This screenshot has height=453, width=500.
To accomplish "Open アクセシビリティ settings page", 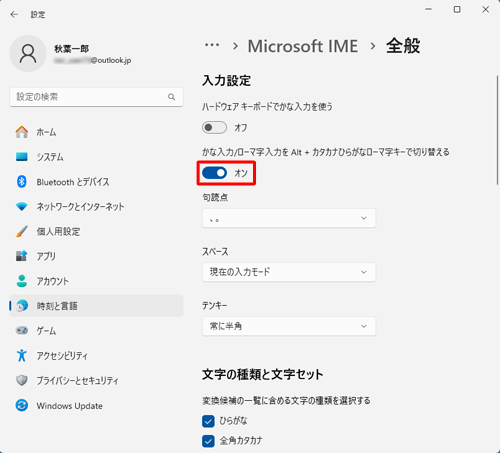I will click(96, 355).
